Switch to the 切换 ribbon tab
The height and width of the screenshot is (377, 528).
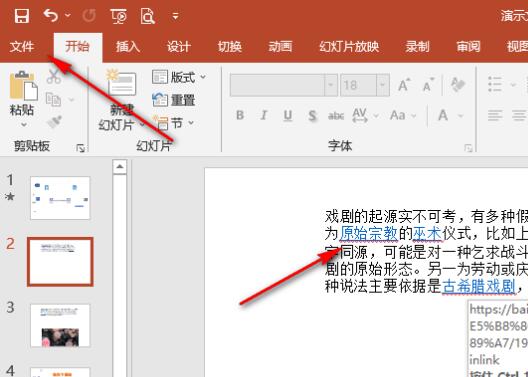pos(230,47)
